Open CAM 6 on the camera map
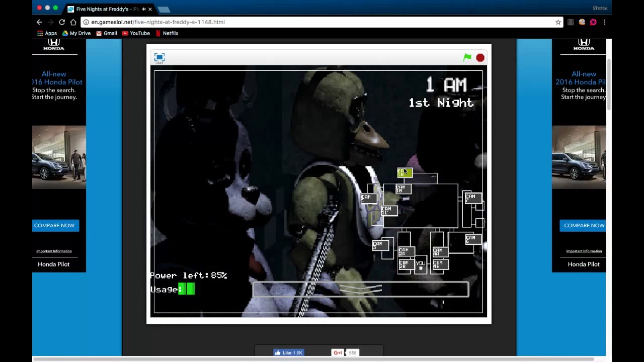Screen dimensions: 644x362 tap(473, 239)
